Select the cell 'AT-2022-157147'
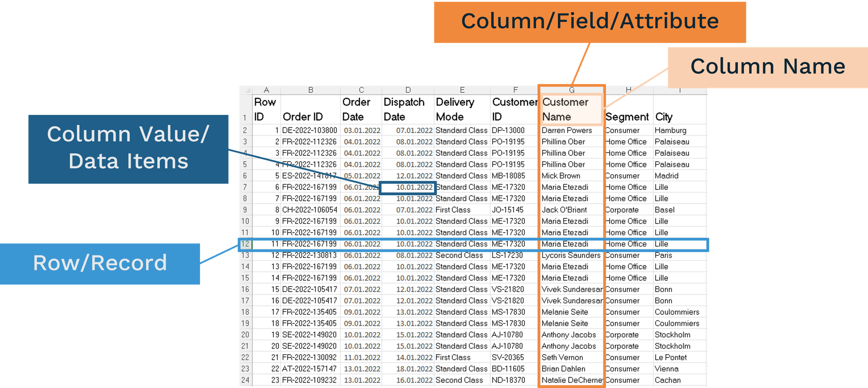 (x=311, y=369)
